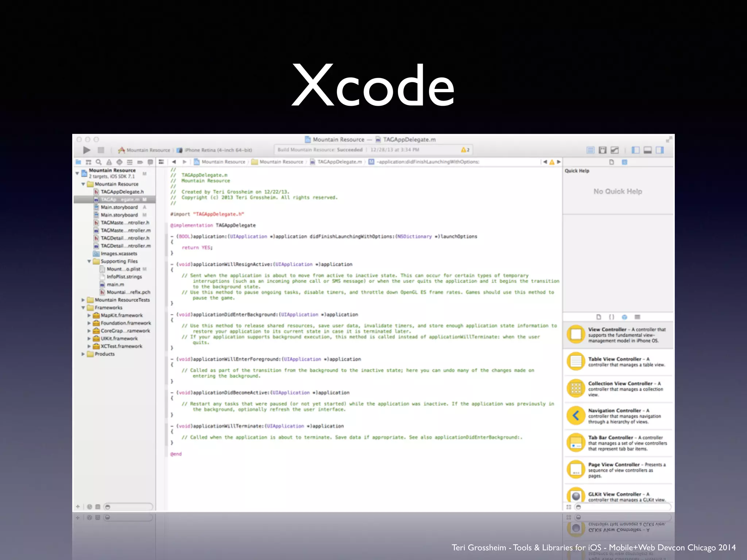747x560 pixels.
Task: Click the Build Succeeded activity status area
Action: click(x=373, y=150)
